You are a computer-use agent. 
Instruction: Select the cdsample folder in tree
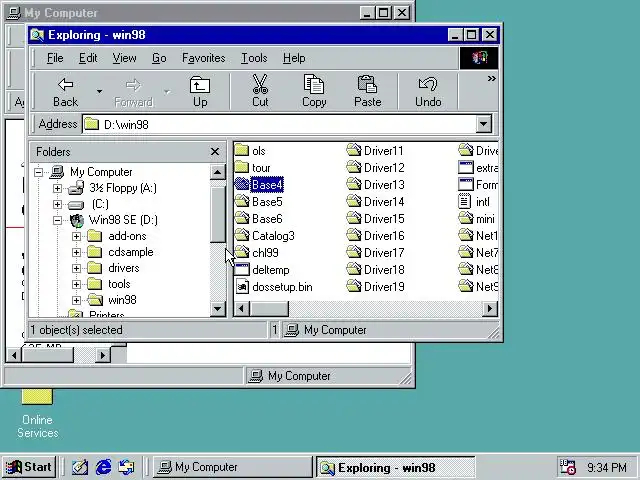click(x=131, y=252)
